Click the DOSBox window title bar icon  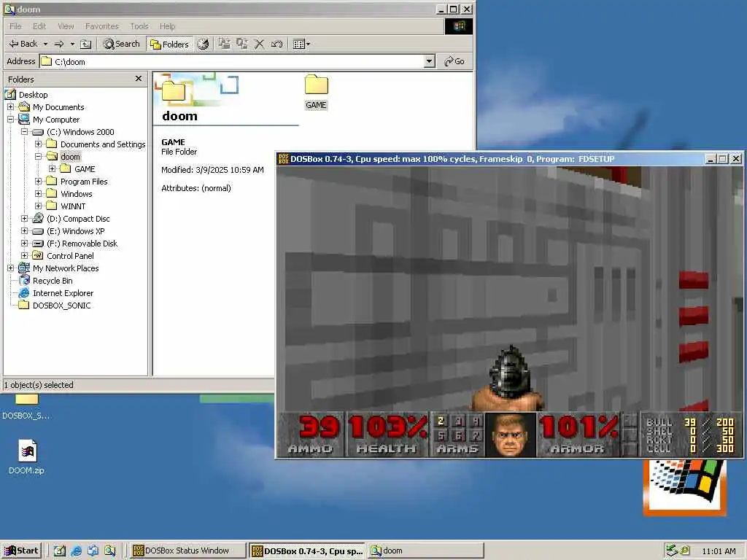point(284,158)
